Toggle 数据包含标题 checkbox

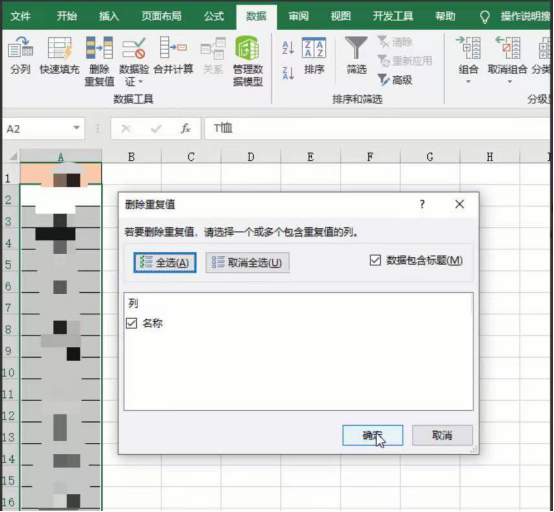[x=375, y=260]
